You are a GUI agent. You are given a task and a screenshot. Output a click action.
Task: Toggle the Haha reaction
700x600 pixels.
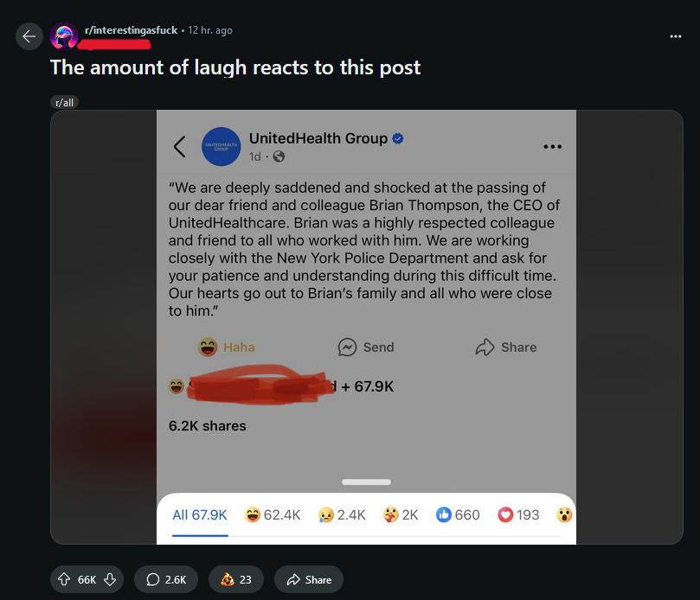(x=227, y=347)
